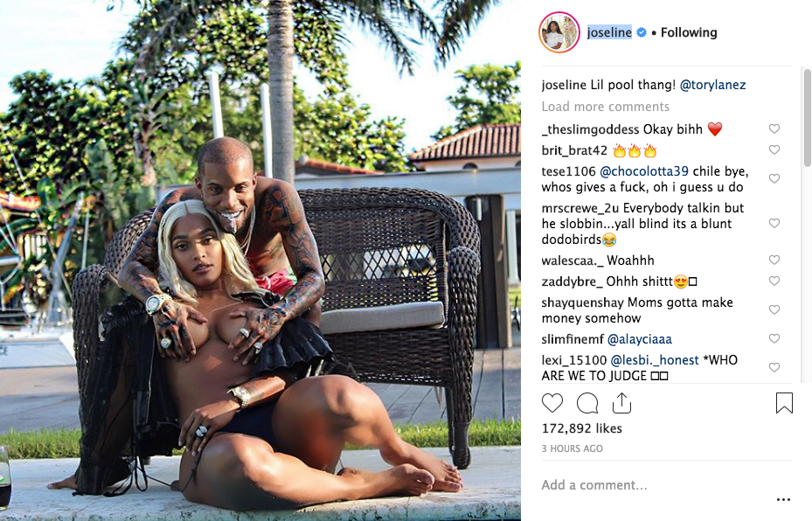Click the blue verified badge next to joseline
Viewport: 812px width, 521px height.
coord(641,32)
